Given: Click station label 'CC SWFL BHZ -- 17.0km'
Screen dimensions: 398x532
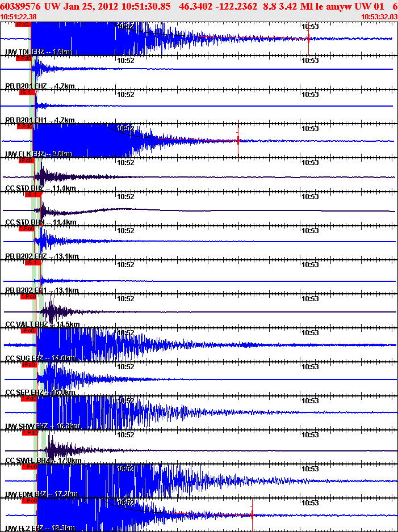Looking at the screenshot, I should pyautogui.click(x=44, y=460).
